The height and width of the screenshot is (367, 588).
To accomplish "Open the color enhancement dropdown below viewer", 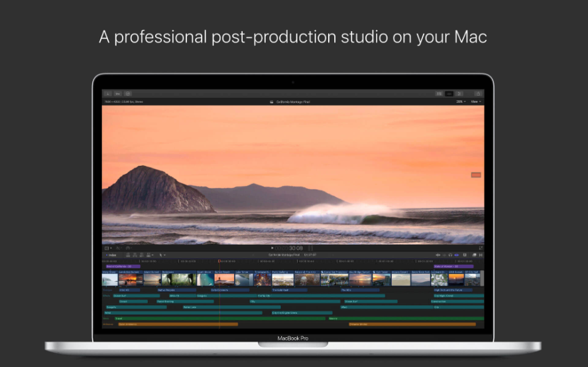I will pos(119,248).
